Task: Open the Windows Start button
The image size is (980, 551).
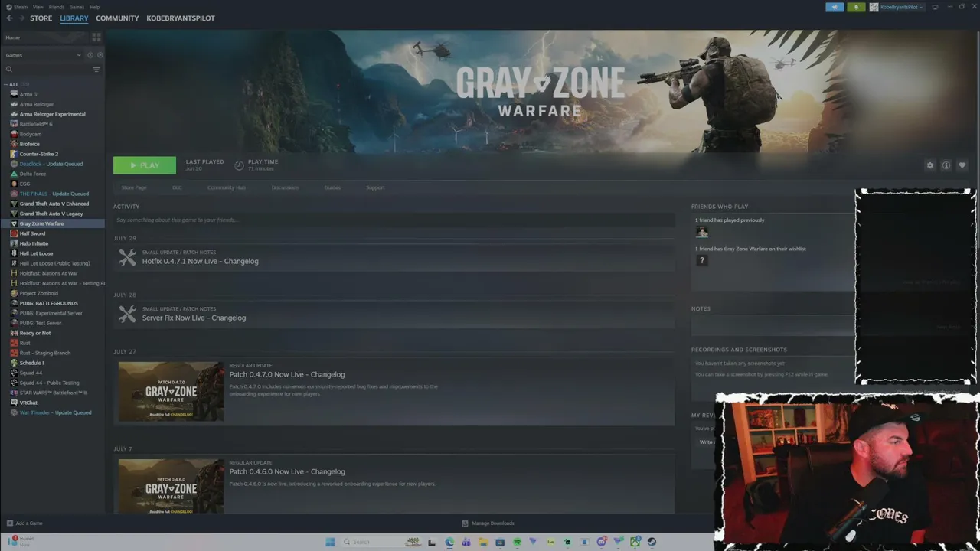Action: point(330,542)
